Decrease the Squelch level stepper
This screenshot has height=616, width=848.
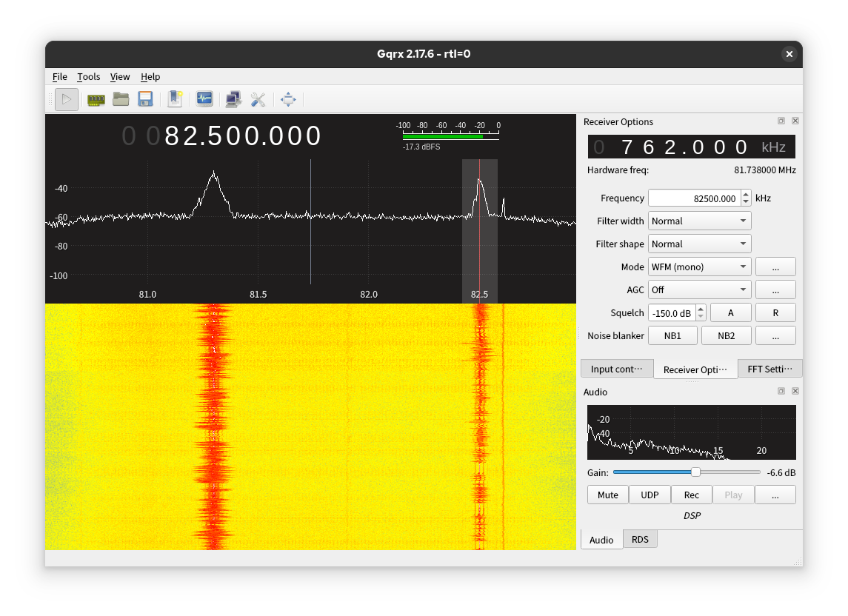[701, 317]
